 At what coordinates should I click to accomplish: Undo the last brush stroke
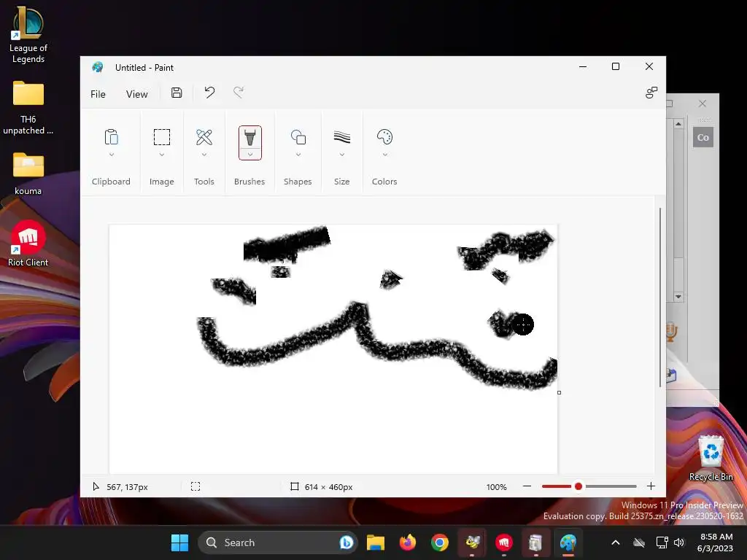209,93
